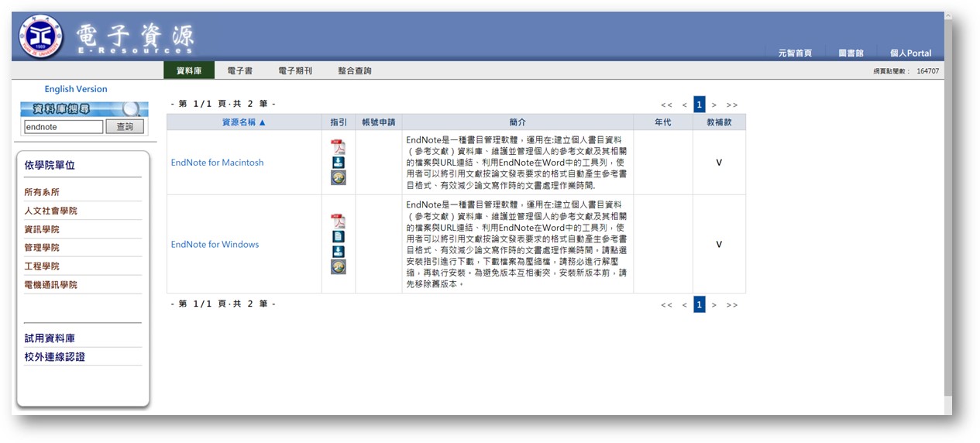980x443 pixels.
Task: Select 資訊學院 in the sidebar
Action: (x=42, y=229)
